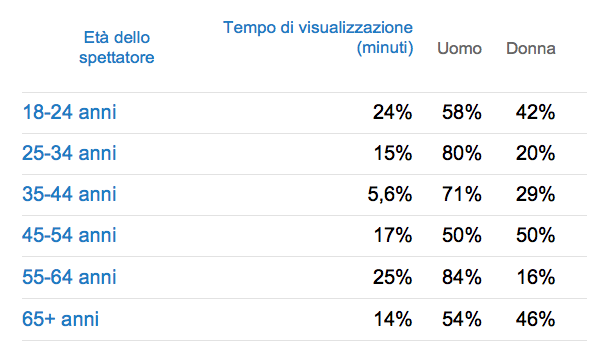Sort by Età dello spettatore column header
The width and height of the screenshot is (605, 364).
(x=117, y=47)
